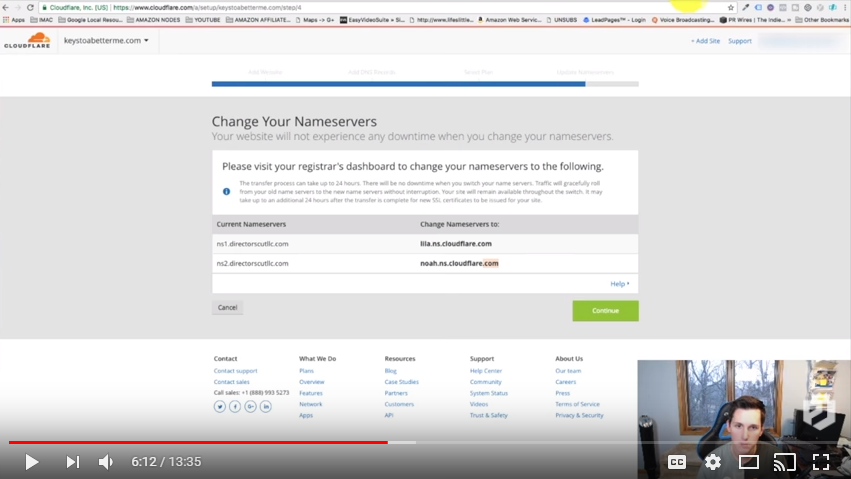Screen dimensions: 851x479
Task: Open Amazon Web Services bookmark
Action: click(509, 20)
